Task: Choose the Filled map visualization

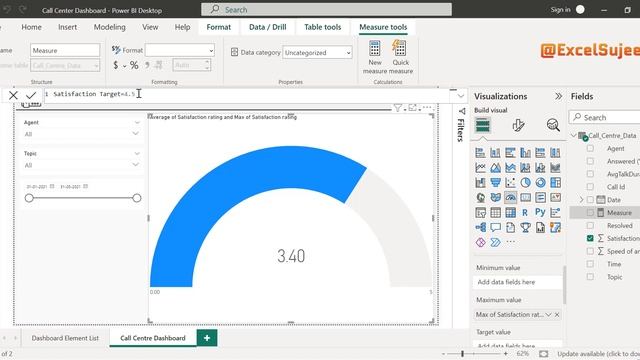Action: (496, 198)
